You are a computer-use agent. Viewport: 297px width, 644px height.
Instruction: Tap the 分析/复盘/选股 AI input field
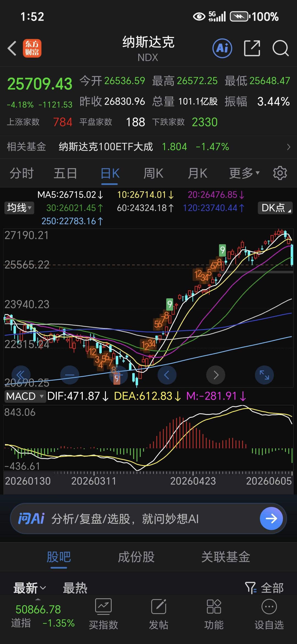coord(148,519)
